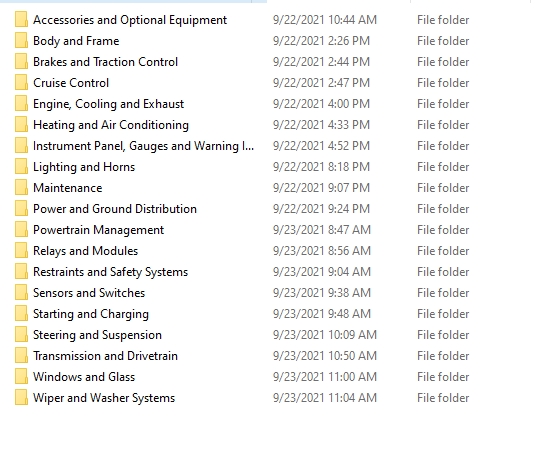Click the Accessories and Optional Equipment folder icon

(x=21, y=20)
